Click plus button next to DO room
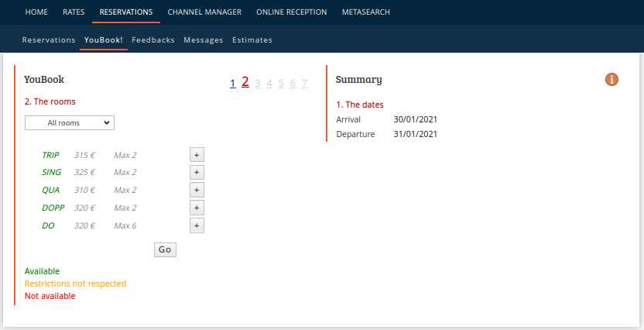The width and height of the screenshot is (644, 330). coord(197,225)
